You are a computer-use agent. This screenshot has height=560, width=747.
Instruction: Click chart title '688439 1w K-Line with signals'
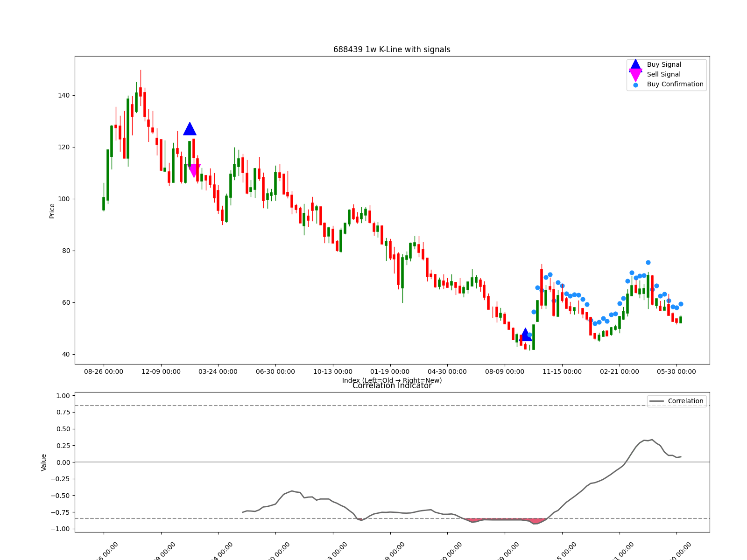pyautogui.click(x=392, y=49)
